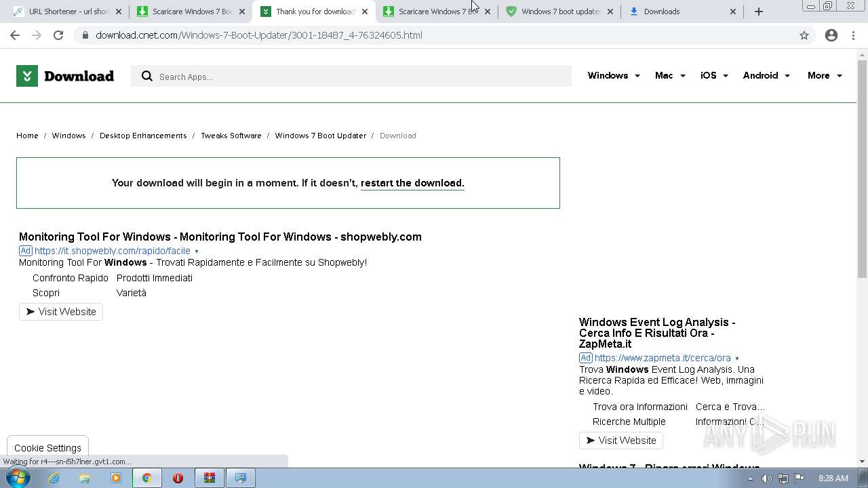The image size is (868, 488).
Task: Click the network tray icon
Action: [x=783, y=479]
